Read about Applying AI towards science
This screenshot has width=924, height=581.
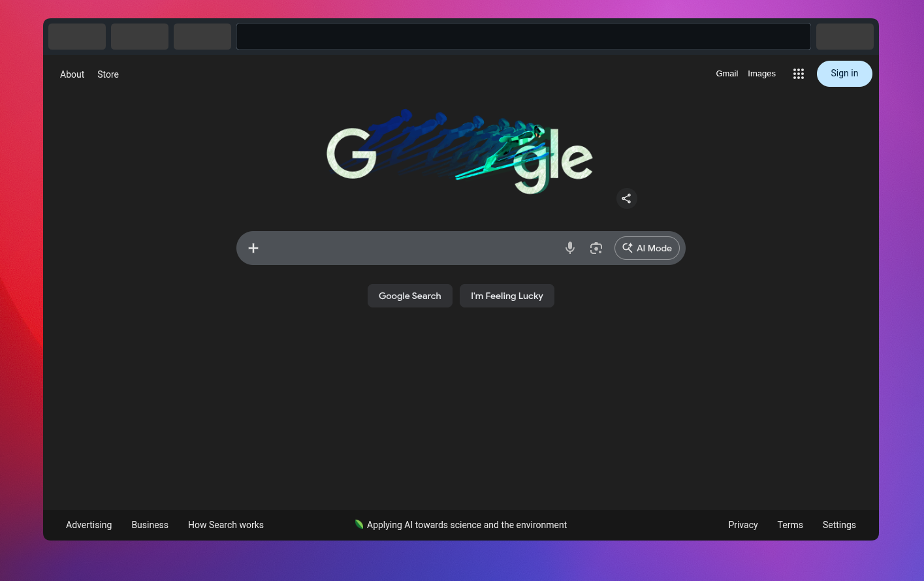pos(466,525)
